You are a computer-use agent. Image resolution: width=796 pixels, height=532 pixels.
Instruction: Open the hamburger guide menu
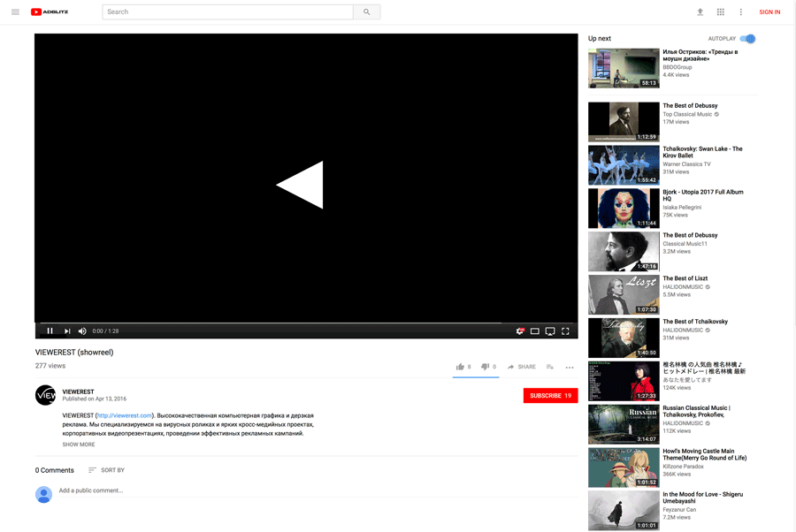(15, 12)
